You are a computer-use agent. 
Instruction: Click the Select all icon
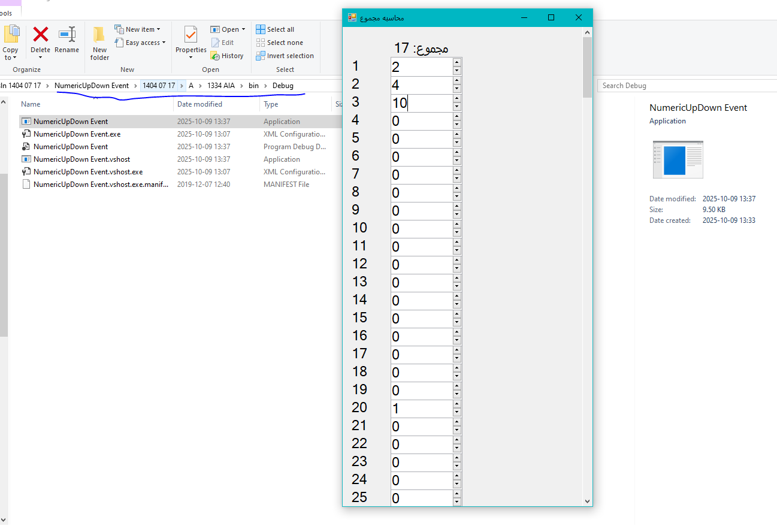click(x=261, y=29)
